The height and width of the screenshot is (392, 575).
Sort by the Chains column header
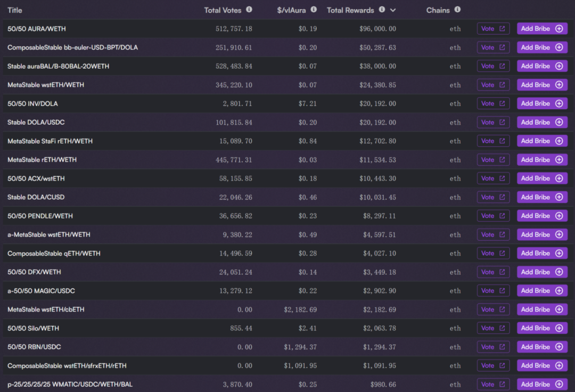point(438,10)
